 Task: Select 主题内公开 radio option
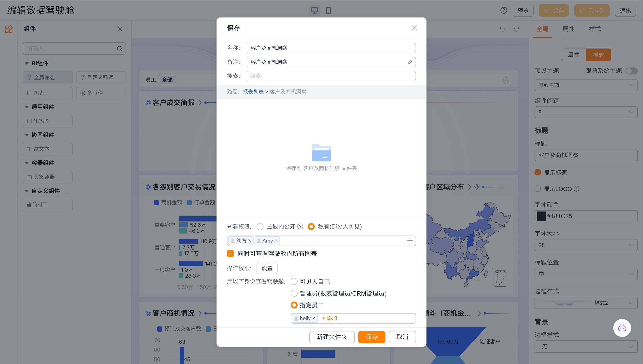(260, 227)
